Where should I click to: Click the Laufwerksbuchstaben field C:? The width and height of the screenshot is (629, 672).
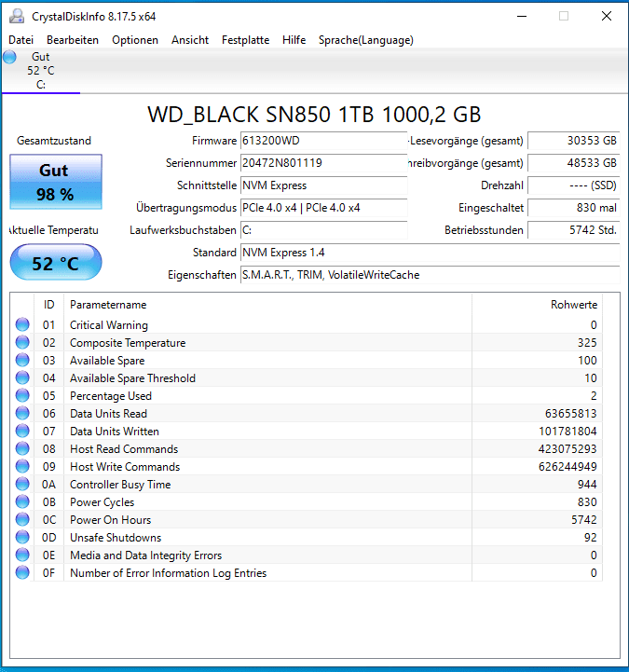coord(323,230)
